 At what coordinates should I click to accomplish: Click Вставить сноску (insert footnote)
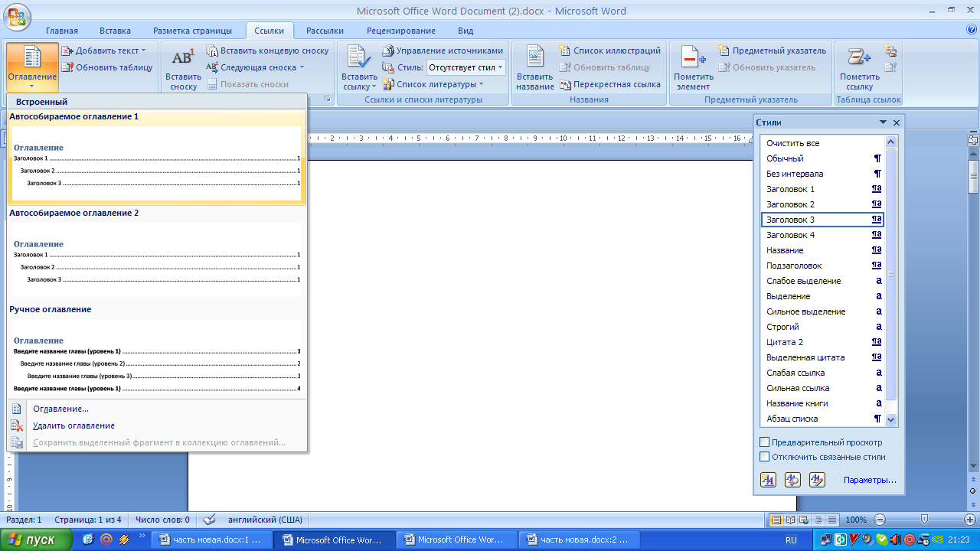click(183, 68)
